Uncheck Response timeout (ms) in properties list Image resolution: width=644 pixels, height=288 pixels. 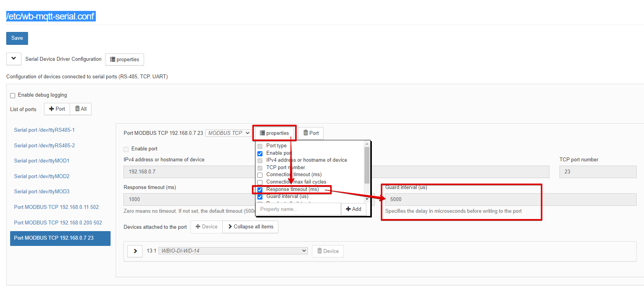[x=260, y=190]
